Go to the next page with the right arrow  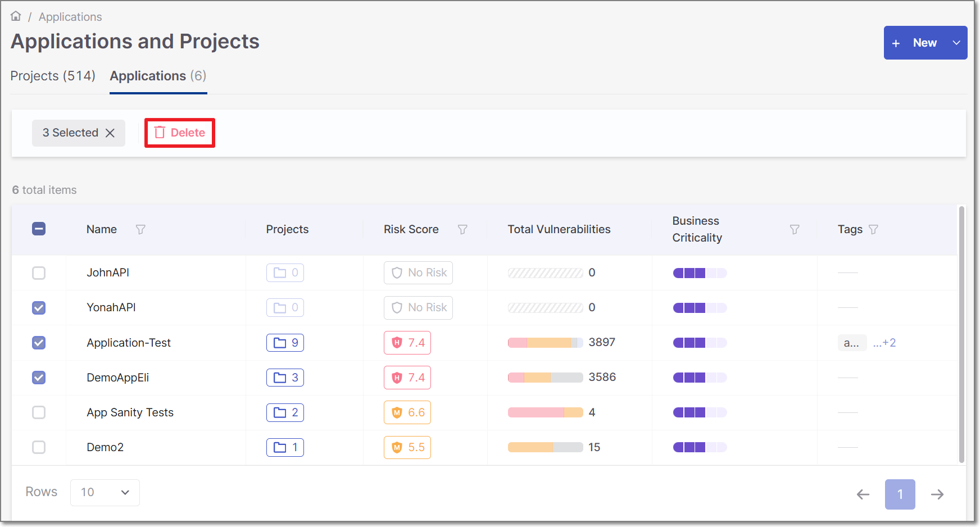pyautogui.click(x=937, y=494)
